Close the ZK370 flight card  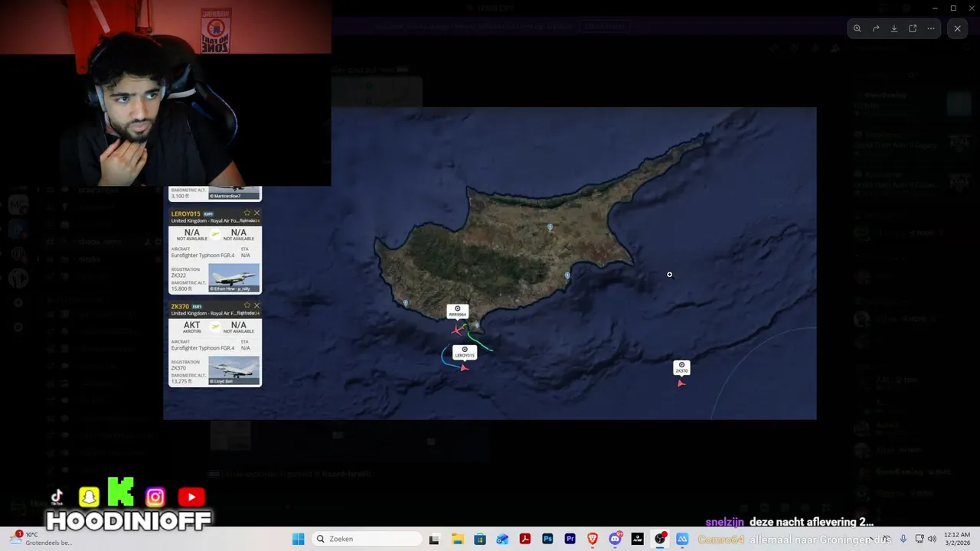(256, 305)
